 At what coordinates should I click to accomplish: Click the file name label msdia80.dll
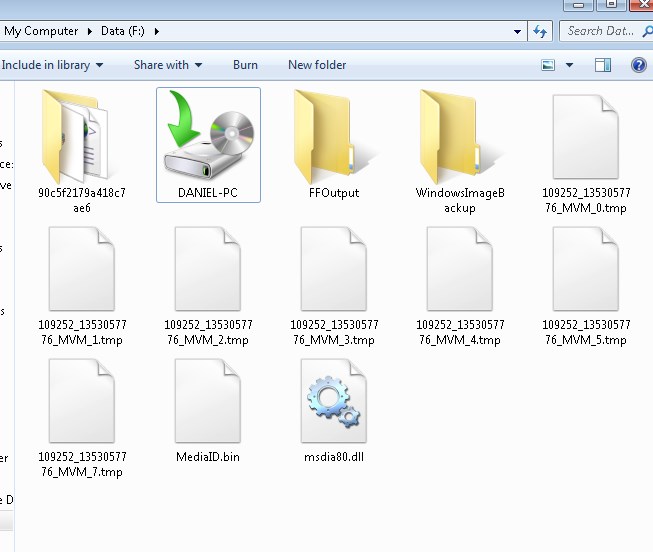click(334, 457)
